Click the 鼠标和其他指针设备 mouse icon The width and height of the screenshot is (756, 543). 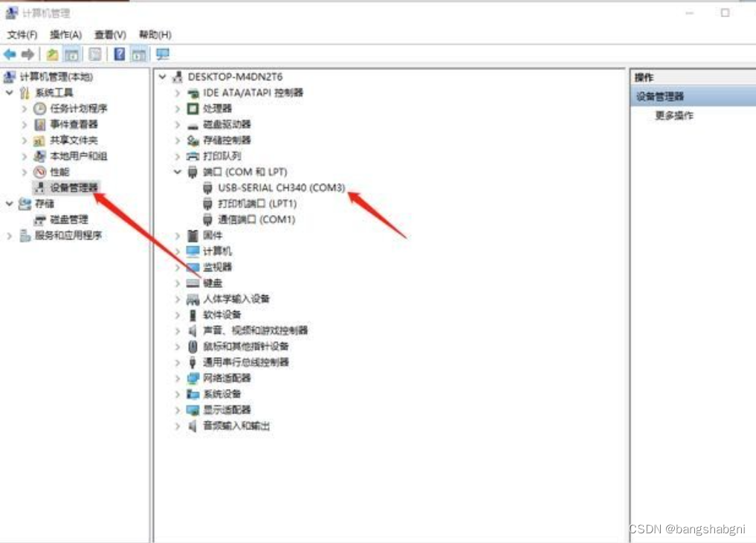coord(193,346)
